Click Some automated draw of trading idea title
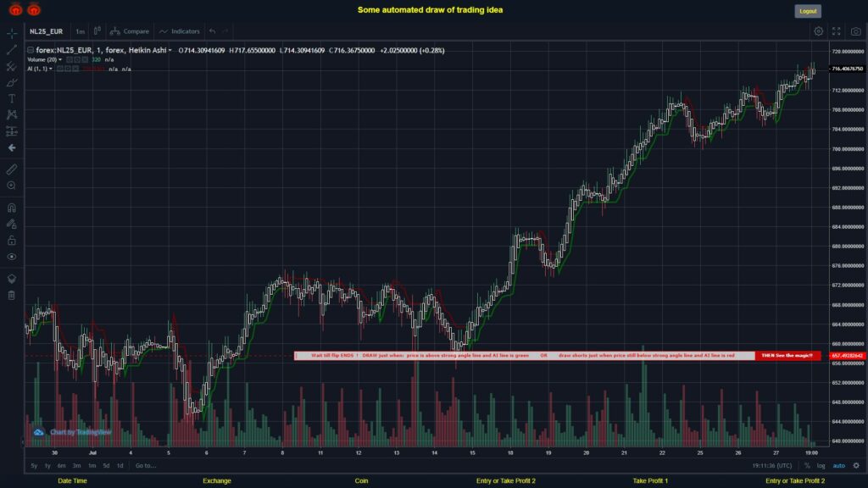The height and width of the screenshot is (488, 868). tap(430, 10)
